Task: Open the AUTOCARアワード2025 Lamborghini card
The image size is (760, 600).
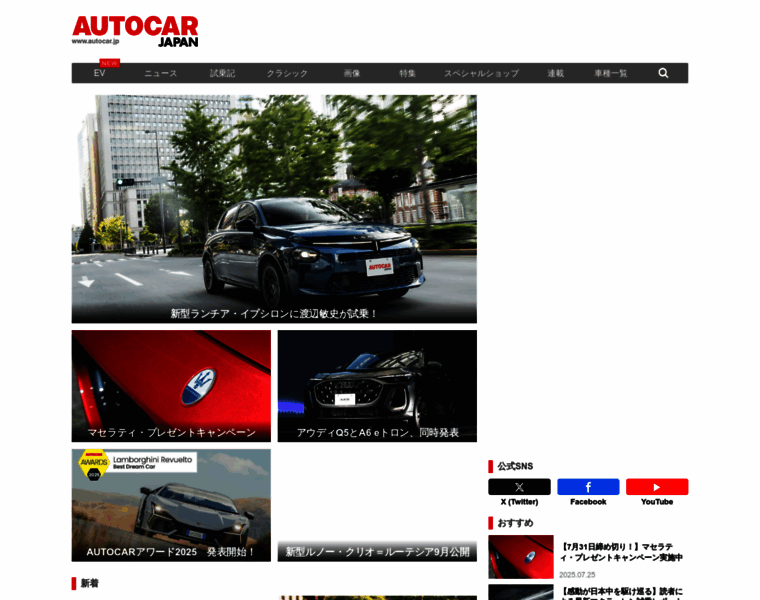Action: (171, 505)
